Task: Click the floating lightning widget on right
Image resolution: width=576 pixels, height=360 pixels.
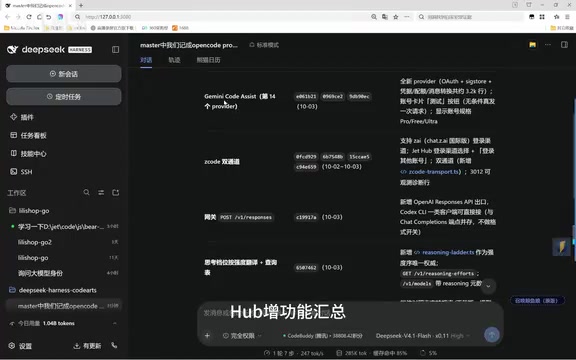Action: coord(562,247)
